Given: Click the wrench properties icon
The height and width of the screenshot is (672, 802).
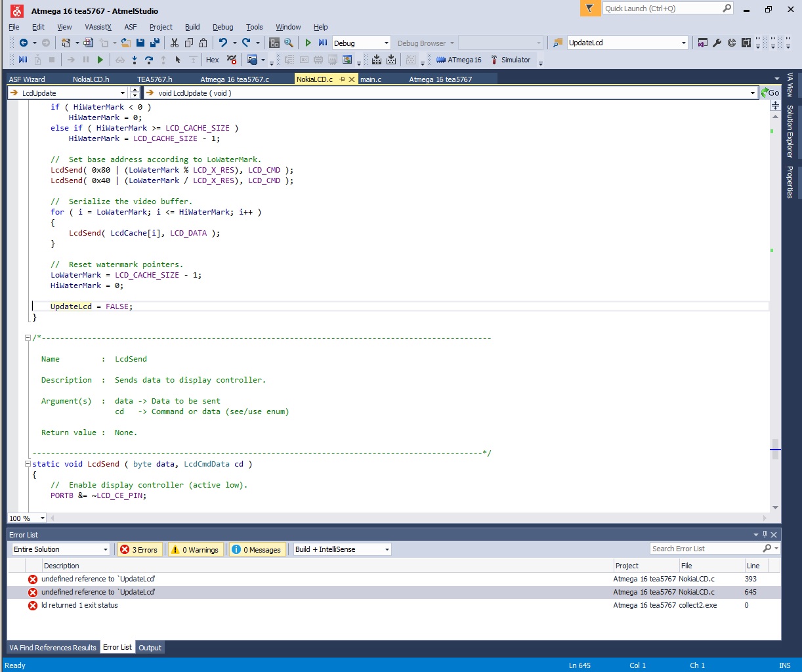Looking at the screenshot, I should coord(717,43).
